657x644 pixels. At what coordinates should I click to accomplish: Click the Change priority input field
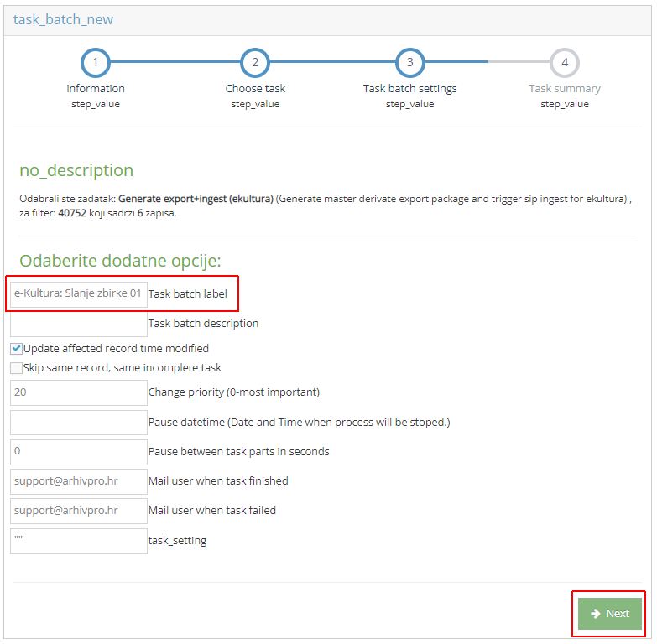click(x=79, y=392)
